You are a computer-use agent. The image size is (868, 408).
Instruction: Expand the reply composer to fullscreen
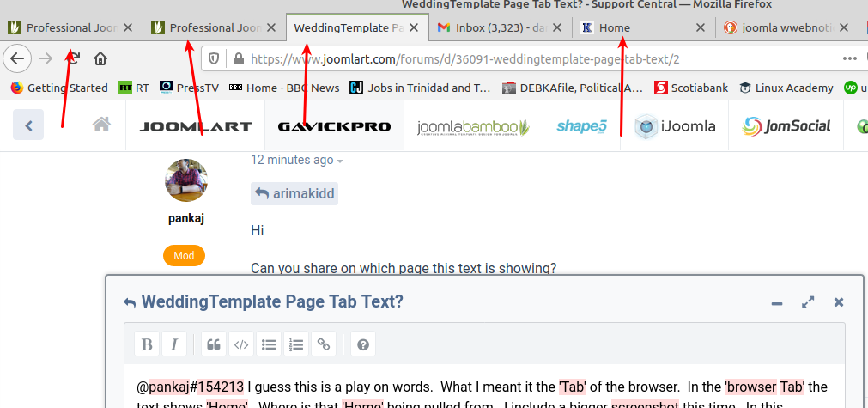(808, 302)
